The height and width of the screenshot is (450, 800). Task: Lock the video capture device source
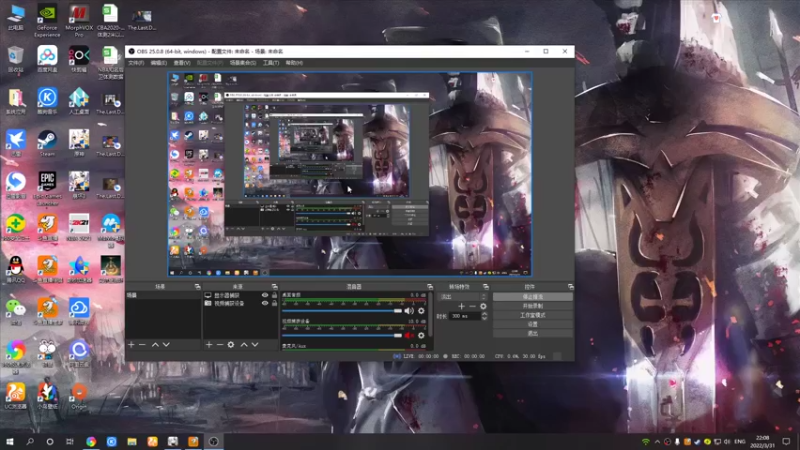(274, 303)
